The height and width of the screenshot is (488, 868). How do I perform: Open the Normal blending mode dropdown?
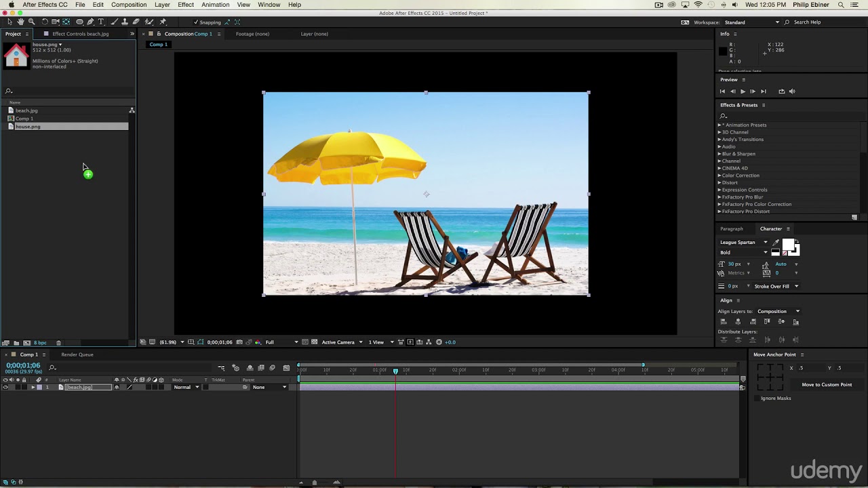(186, 387)
